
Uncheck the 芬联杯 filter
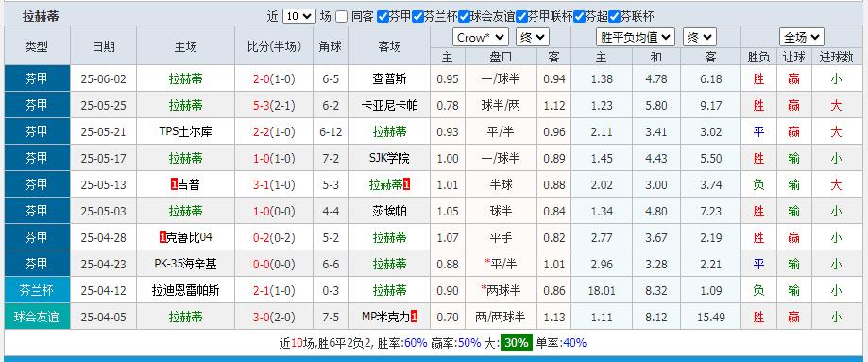[614, 17]
